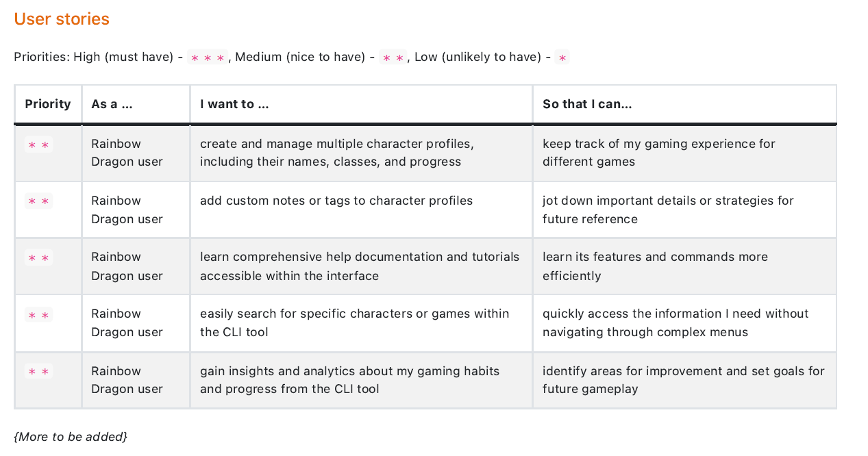Click the "jot down important details" cell

(668, 210)
